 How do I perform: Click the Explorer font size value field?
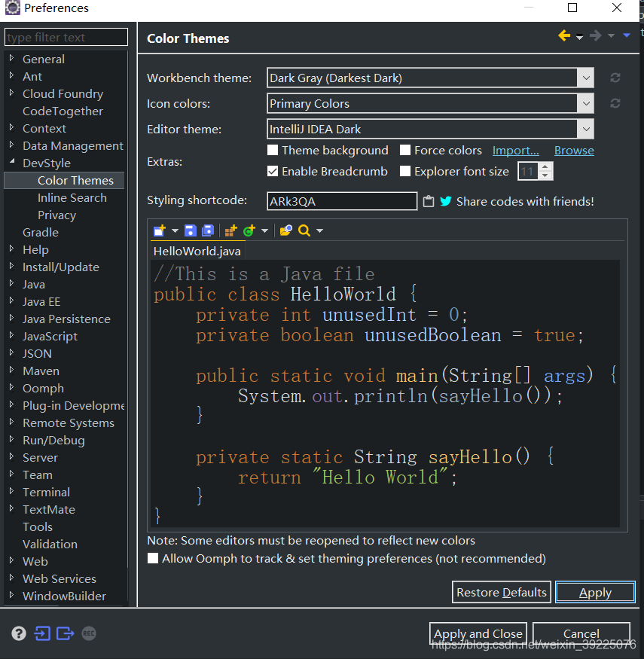(528, 171)
